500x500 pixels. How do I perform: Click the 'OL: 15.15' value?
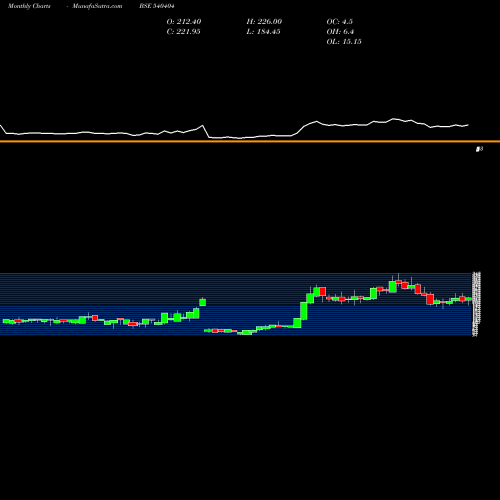click(344, 42)
